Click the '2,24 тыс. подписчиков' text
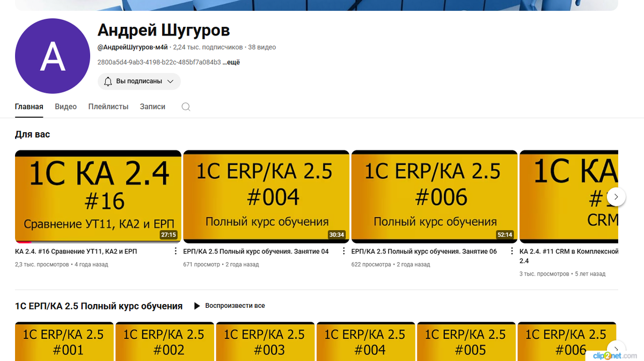The image size is (644, 361). pos(208,47)
